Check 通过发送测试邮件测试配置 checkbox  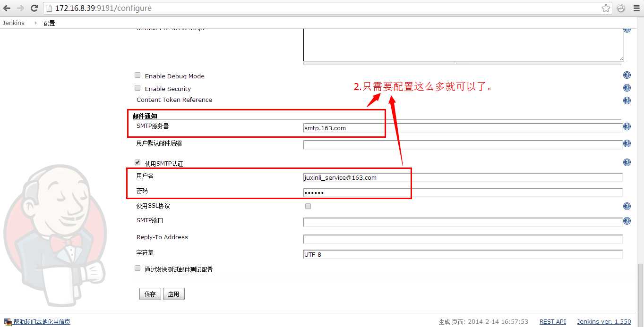tap(137, 268)
